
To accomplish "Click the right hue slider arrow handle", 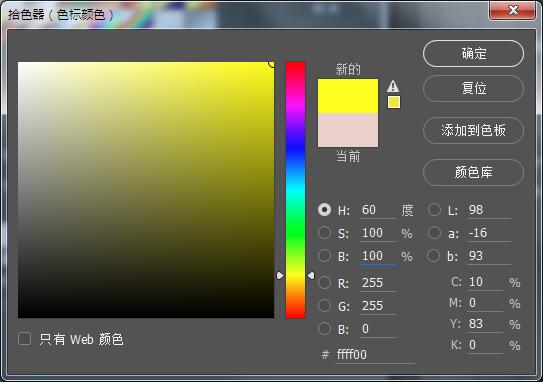I will click(311, 276).
